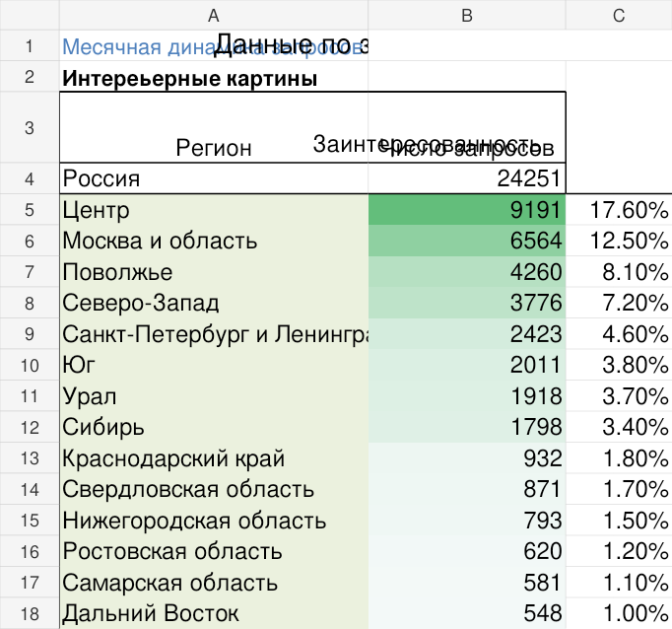672x629 pixels.
Task: Select value 620 cell
Action: coord(467,550)
